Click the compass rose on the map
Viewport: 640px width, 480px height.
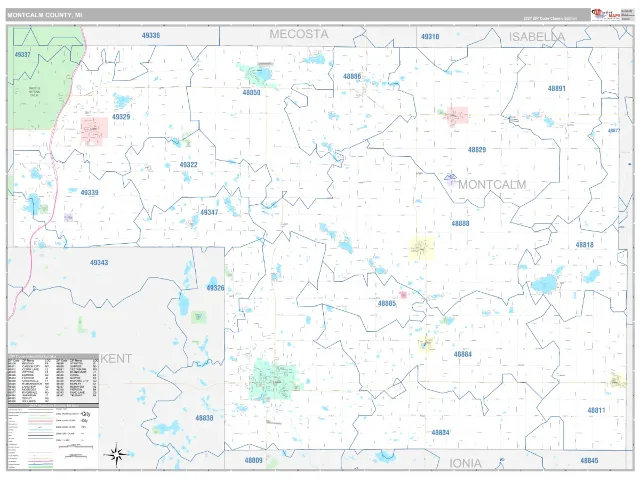tap(116, 454)
